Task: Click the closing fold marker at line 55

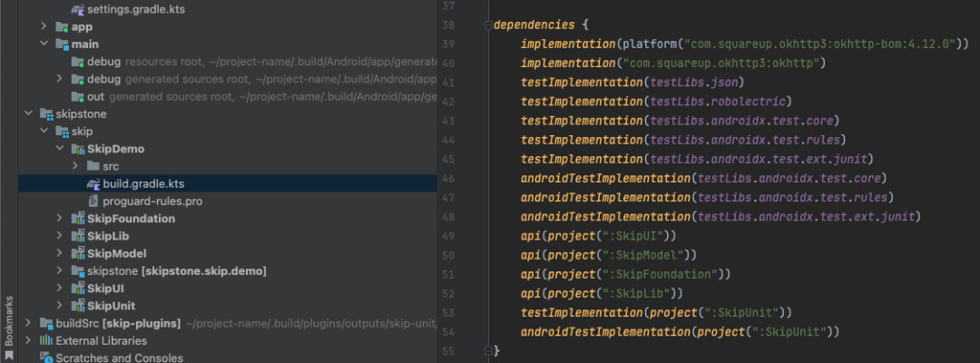Action: coord(487,350)
